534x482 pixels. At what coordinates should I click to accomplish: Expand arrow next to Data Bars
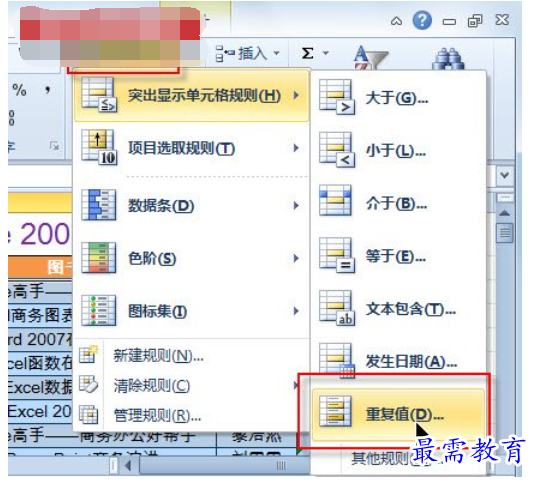pyautogui.click(x=296, y=205)
